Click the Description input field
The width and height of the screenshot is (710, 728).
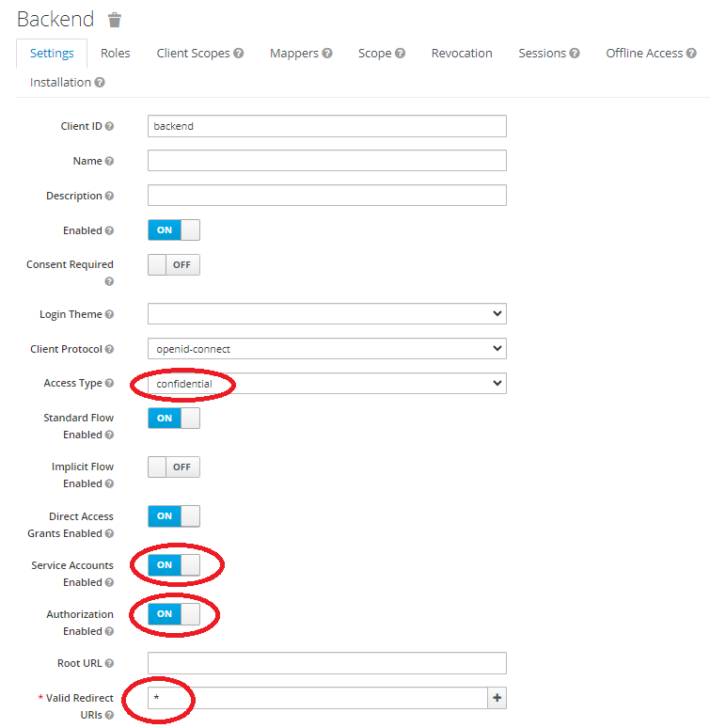pos(327,196)
